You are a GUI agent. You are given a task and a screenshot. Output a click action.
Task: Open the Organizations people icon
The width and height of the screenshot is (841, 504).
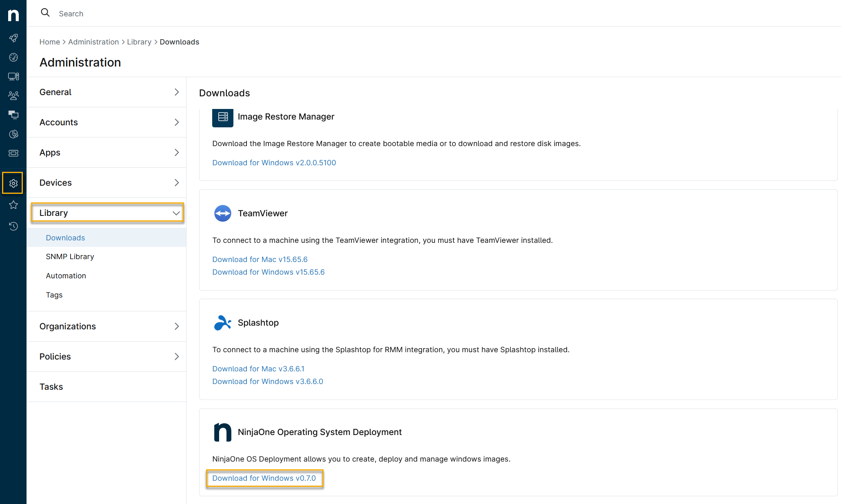[13, 95]
